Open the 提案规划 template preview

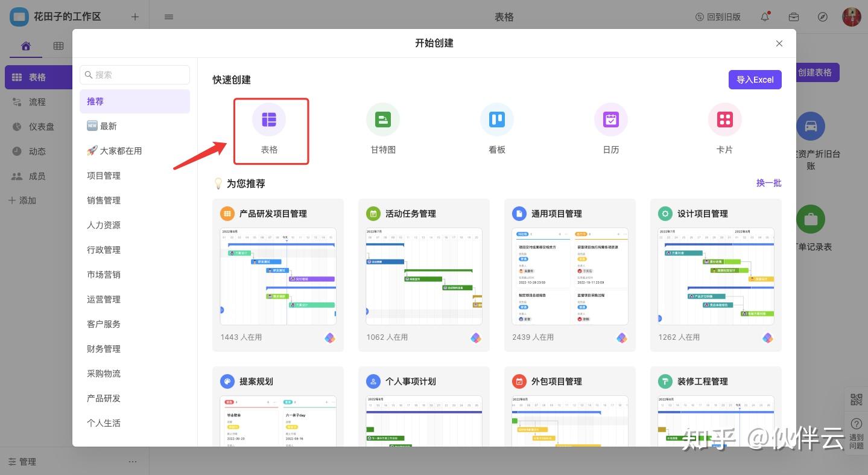278,421
